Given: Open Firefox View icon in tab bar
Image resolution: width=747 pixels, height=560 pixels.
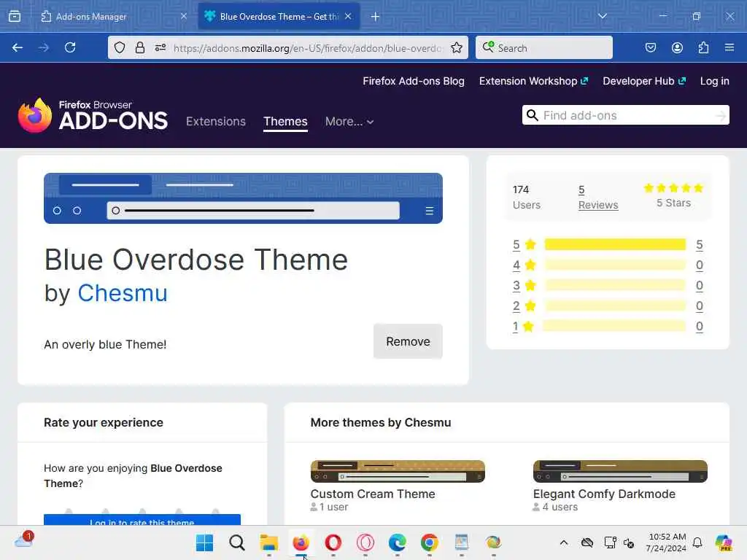Looking at the screenshot, I should click(15, 16).
